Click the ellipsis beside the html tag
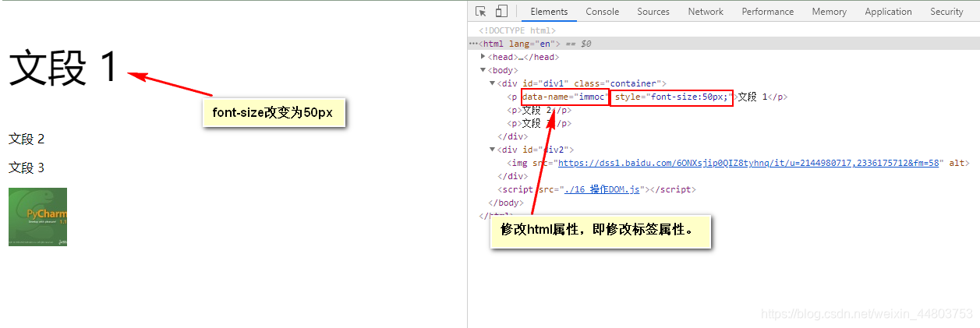This screenshot has height=328, width=980. 472,44
